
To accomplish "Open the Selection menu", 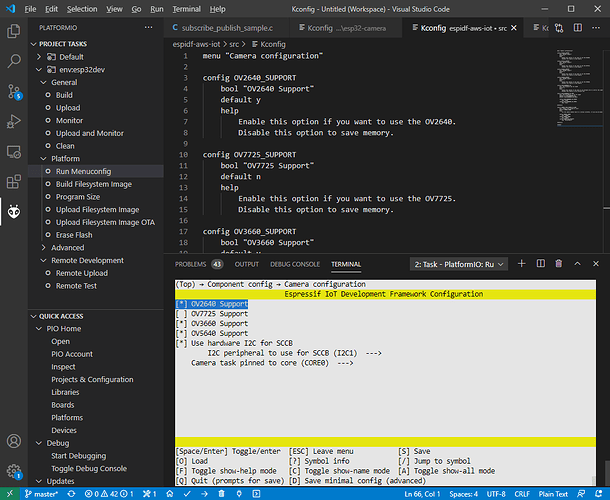I will [x=82, y=9].
